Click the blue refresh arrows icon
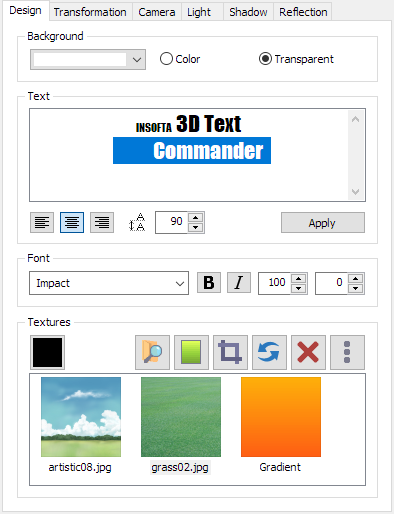Screen dimensions: 394x514 click(269, 352)
